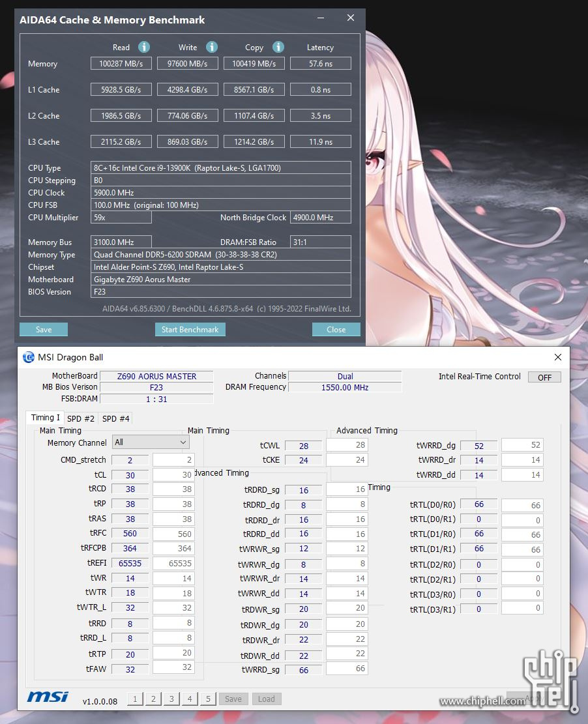Click the tRDRD_sg editable value field

click(x=347, y=489)
